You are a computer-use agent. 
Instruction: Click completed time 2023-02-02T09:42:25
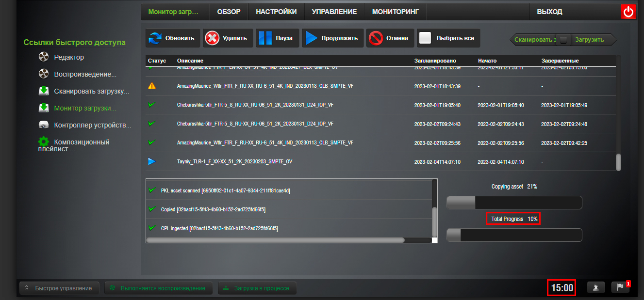[x=564, y=142]
